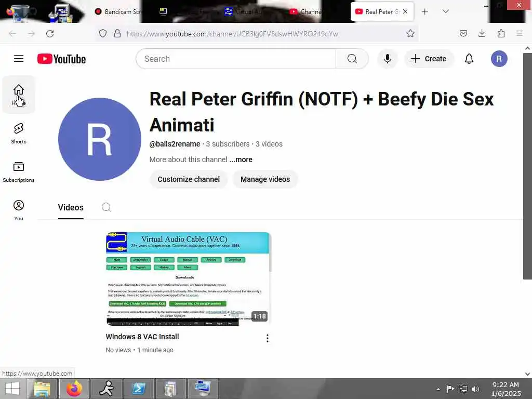This screenshot has height=399, width=532.
Task: Click the Firefox address bar URL
Action: pos(232,34)
